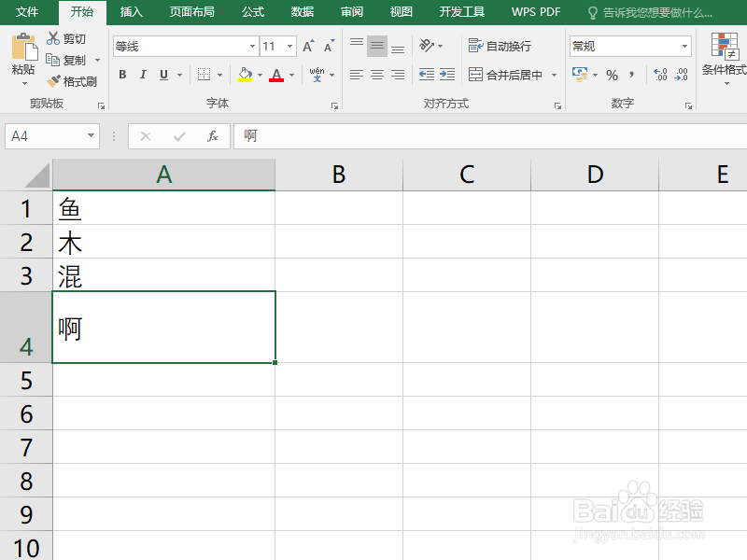747x560 pixels.
Task: Switch to 公式 Formulas tab
Action: click(x=252, y=12)
